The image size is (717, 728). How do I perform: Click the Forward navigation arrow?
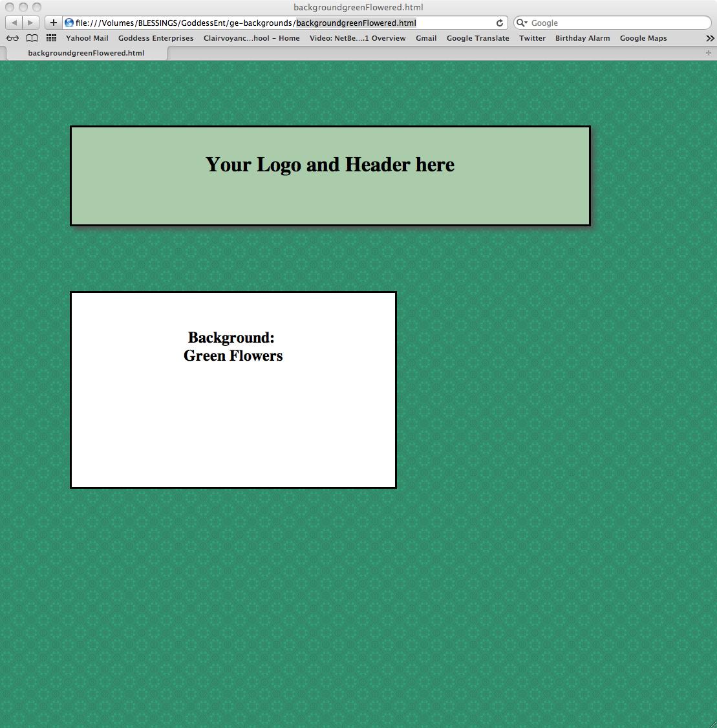pos(30,23)
